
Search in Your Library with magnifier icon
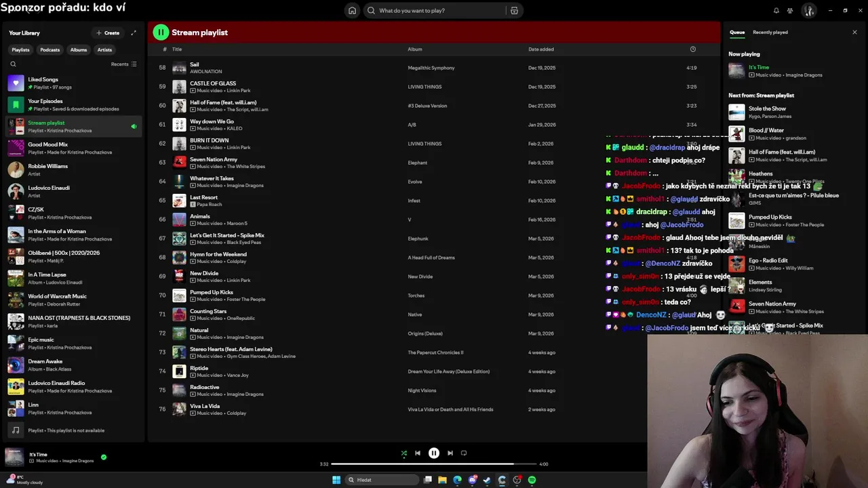click(x=13, y=64)
